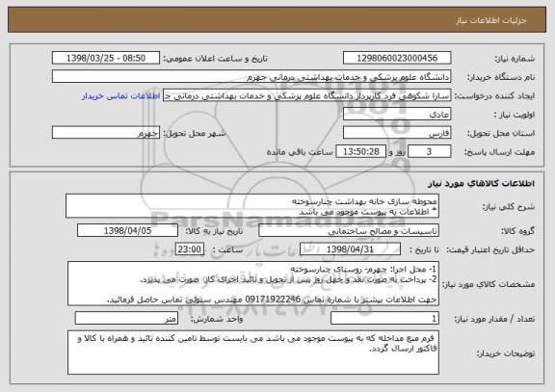This screenshot has width=555, height=392.
Task: Click the quantity field showing 1
Action: point(384,319)
